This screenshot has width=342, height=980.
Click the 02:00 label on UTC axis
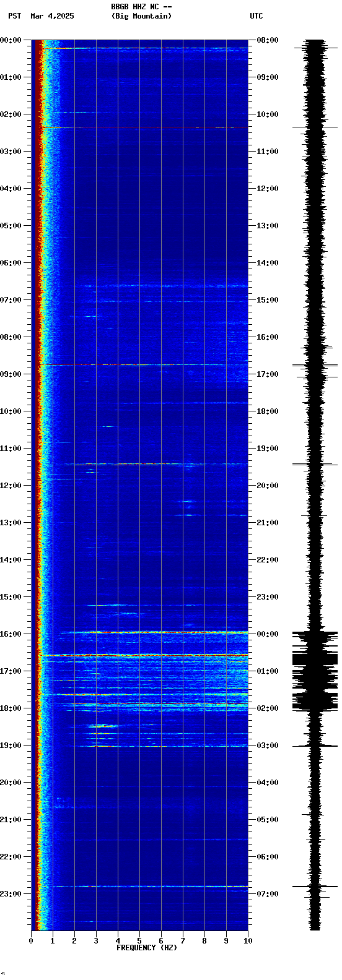point(268,708)
